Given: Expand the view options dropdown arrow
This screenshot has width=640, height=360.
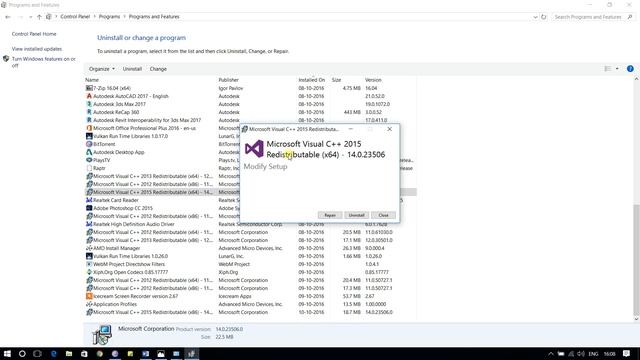Looking at the screenshot, I should [617, 69].
